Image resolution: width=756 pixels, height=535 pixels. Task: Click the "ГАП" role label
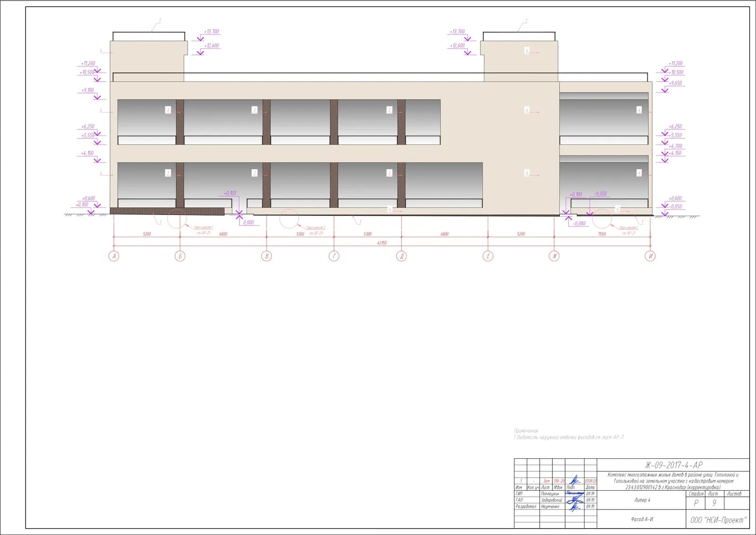[x=519, y=500]
